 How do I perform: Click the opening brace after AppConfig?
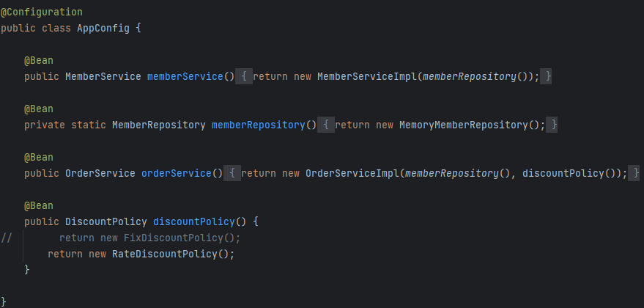138,29
